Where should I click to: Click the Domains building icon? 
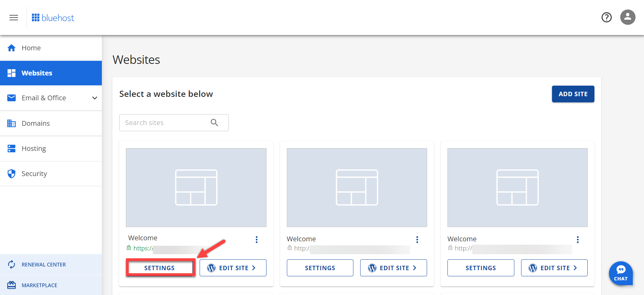point(12,123)
